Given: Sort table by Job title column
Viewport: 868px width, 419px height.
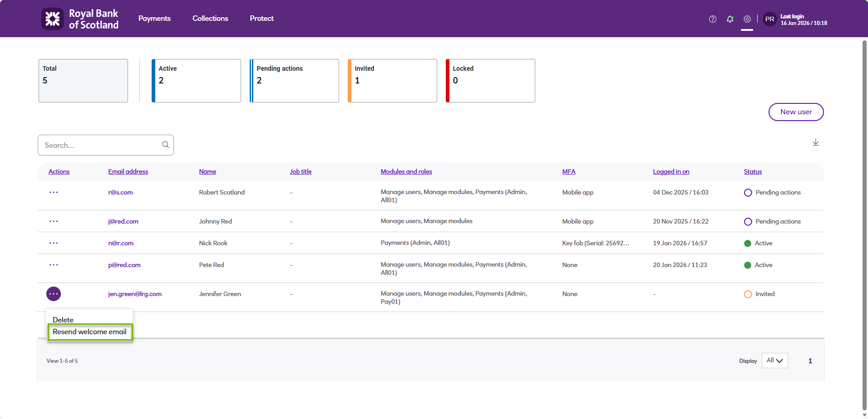Looking at the screenshot, I should tap(301, 171).
